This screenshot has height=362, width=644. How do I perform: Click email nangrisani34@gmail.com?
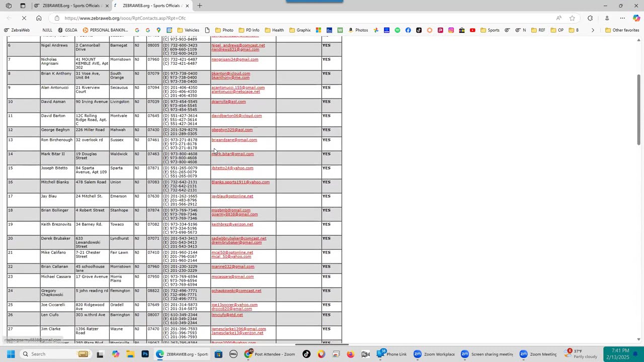(234, 59)
